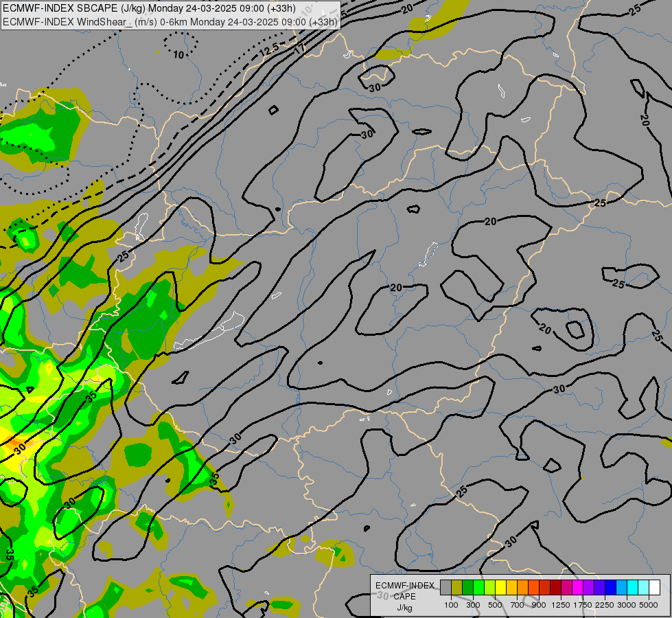Pick the lime yellow-green legend swatch
672x618 pixels.
pos(490,587)
